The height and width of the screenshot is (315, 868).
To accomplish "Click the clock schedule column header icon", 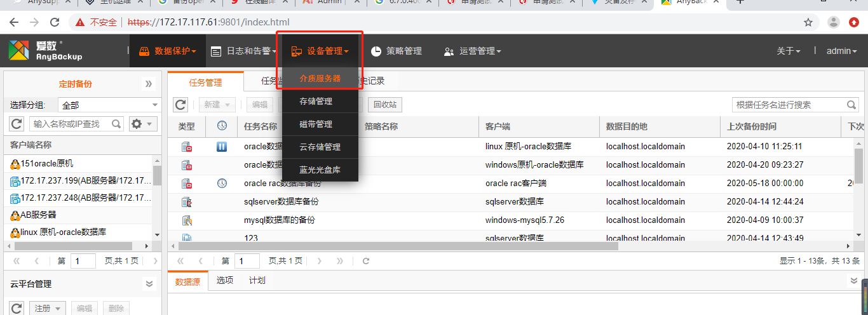I will click(222, 126).
